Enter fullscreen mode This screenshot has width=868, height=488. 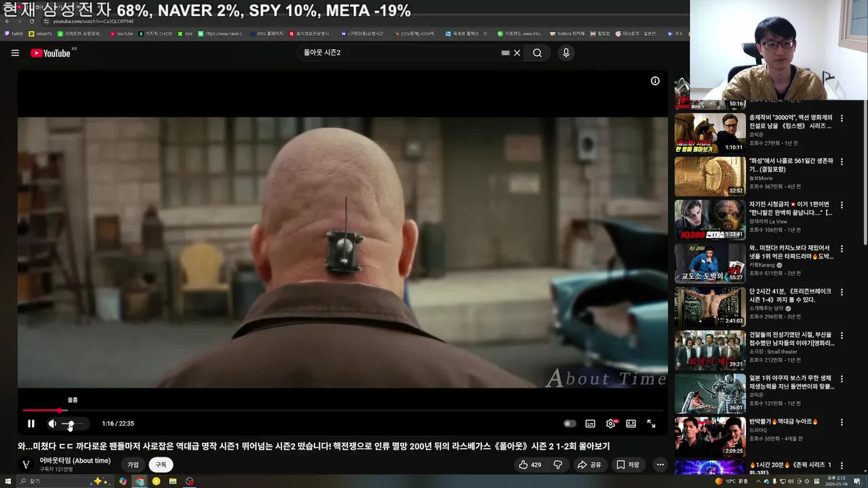[x=651, y=424]
